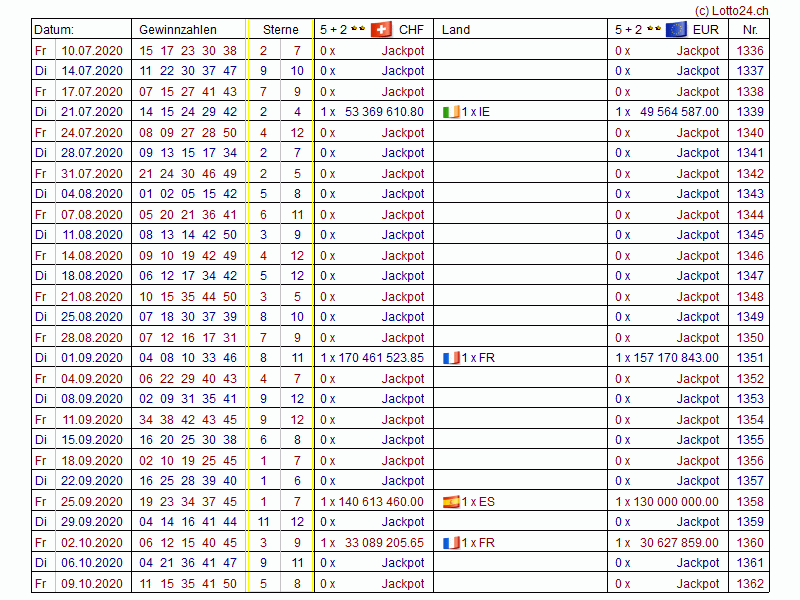Select draw number 1336
Viewport: 800px width, 600px height.
pyautogui.click(x=749, y=50)
